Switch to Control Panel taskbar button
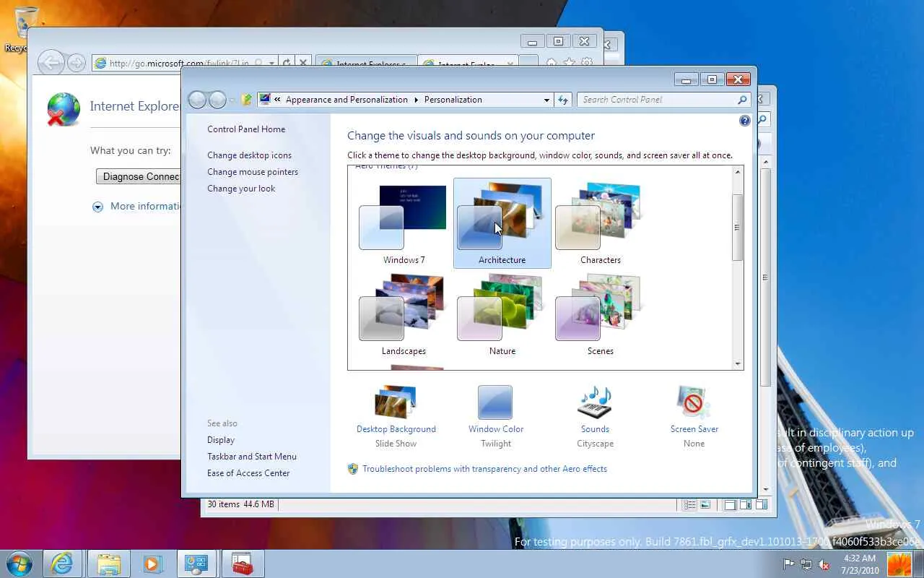 pos(196,564)
